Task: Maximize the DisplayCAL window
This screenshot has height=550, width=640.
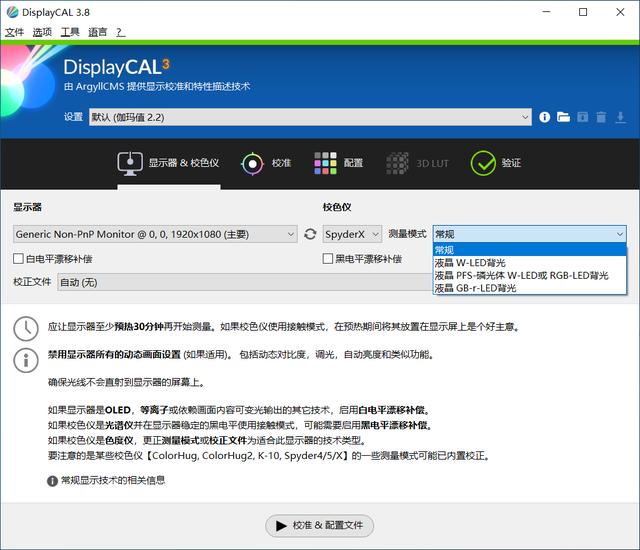Action: (x=583, y=12)
